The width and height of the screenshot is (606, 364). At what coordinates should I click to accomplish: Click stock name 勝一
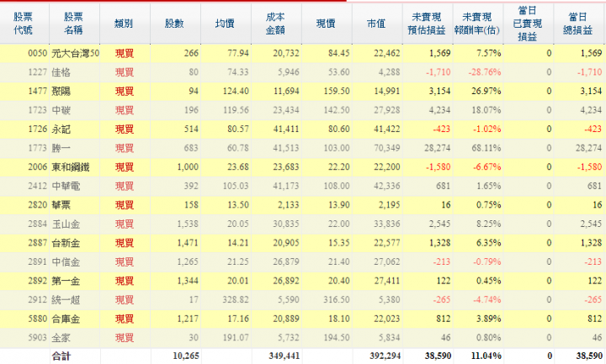(x=61, y=148)
